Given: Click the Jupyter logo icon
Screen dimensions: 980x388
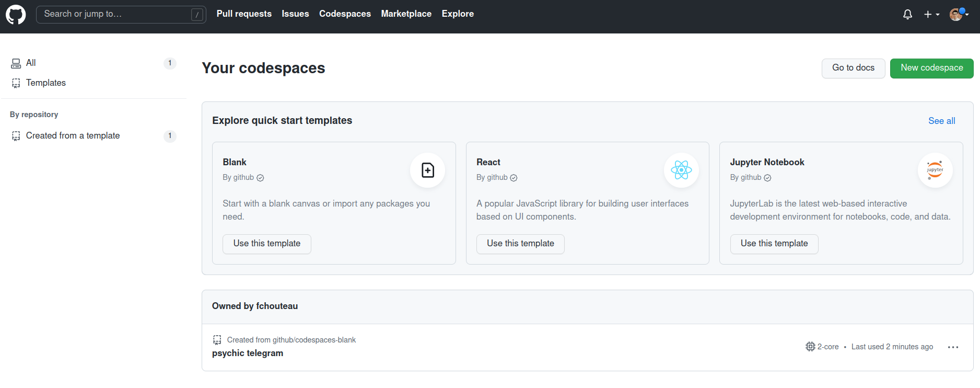Looking at the screenshot, I should click(935, 170).
